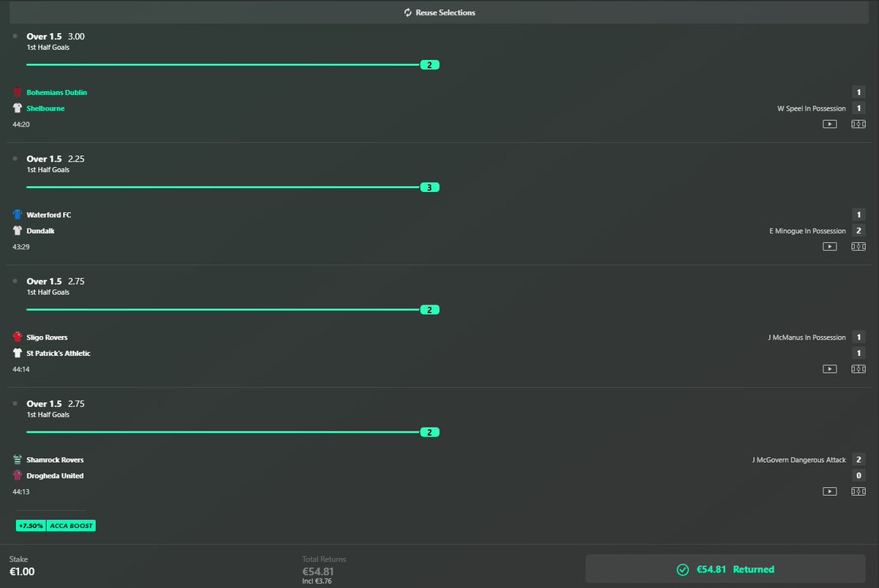Image resolution: width=879 pixels, height=588 pixels.
Task: Click the match clock 44:20
Action: [x=21, y=124]
